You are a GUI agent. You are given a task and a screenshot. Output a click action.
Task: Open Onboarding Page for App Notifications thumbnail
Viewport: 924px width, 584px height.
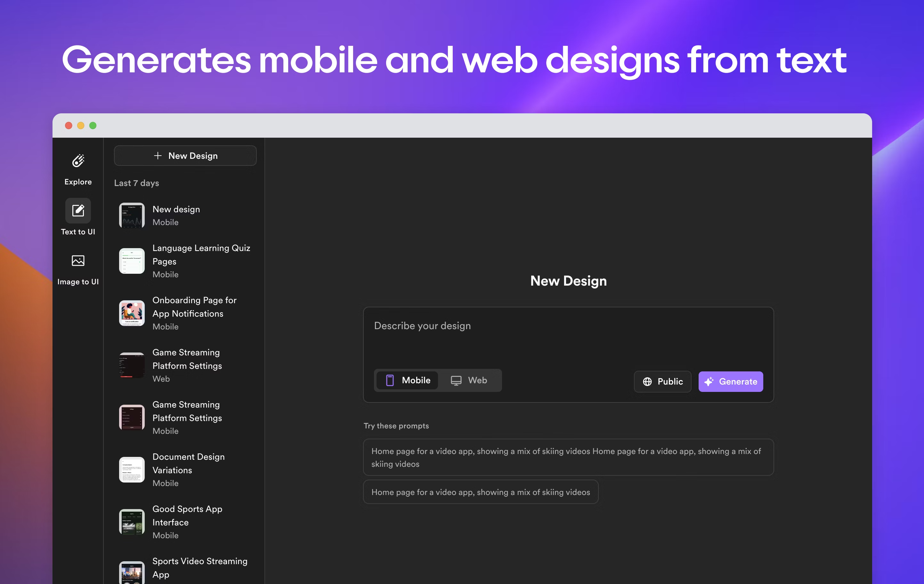click(x=132, y=313)
